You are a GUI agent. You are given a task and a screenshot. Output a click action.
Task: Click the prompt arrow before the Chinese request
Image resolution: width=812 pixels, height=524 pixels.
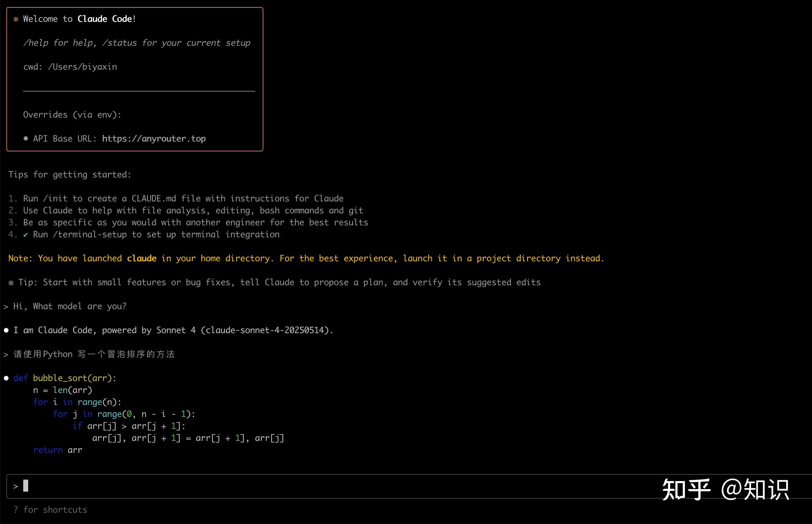click(6, 355)
